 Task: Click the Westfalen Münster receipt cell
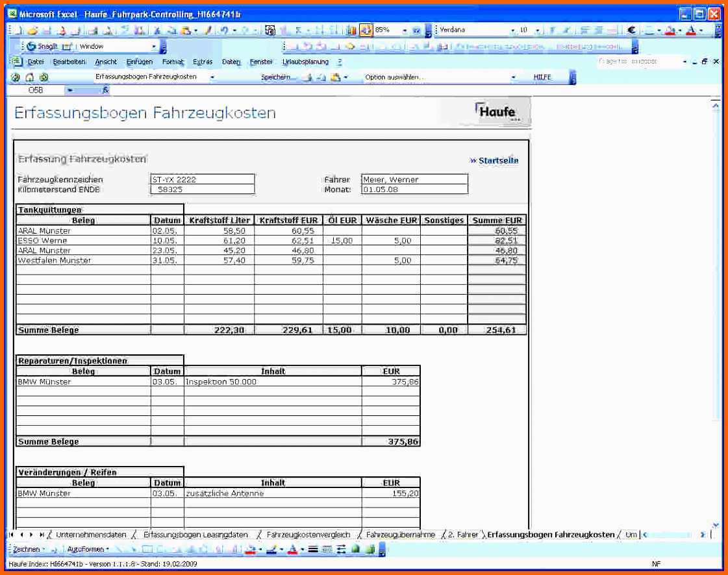coord(84,260)
